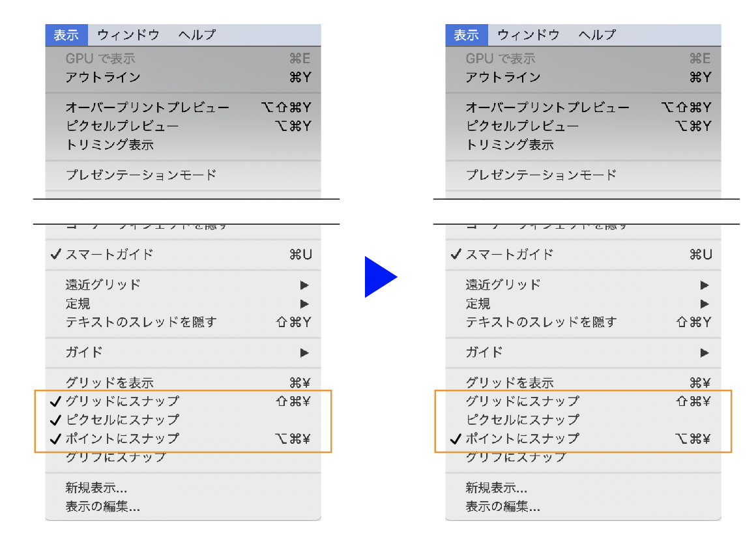Toggle checked スマートガイド in the left menu
This screenshot has height=550, width=756.
[183, 254]
